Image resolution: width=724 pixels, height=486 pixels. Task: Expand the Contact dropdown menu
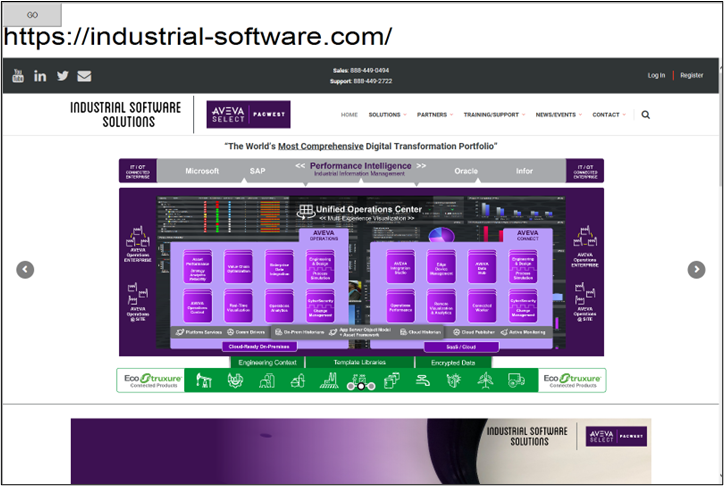tap(609, 114)
